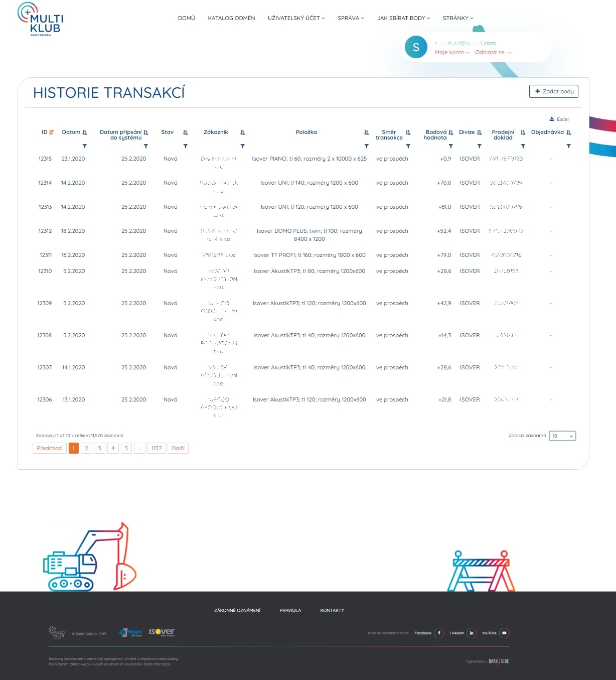This screenshot has width=616, height=680.
Task: Sort by the Datum column icon
Action: pyautogui.click(x=85, y=132)
